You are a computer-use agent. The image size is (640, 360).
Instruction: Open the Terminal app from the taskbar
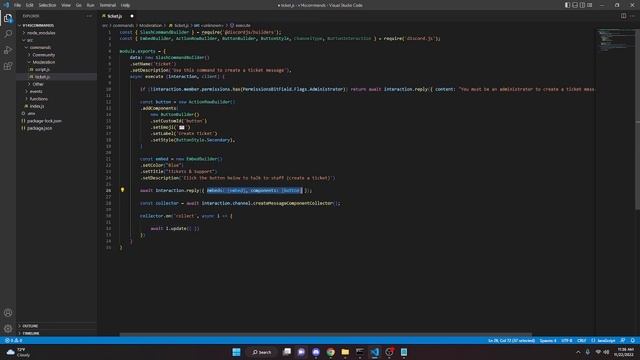coord(360,352)
